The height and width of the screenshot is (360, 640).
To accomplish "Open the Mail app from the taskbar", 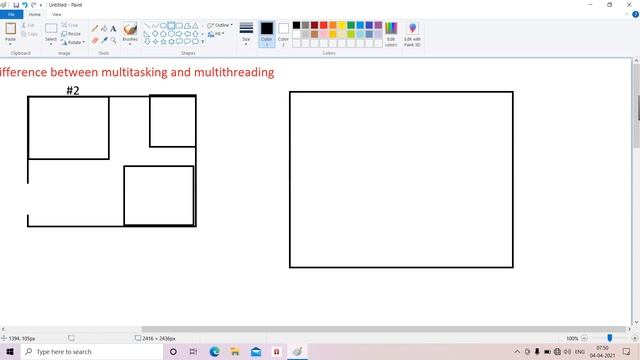I will (x=256, y=351).
